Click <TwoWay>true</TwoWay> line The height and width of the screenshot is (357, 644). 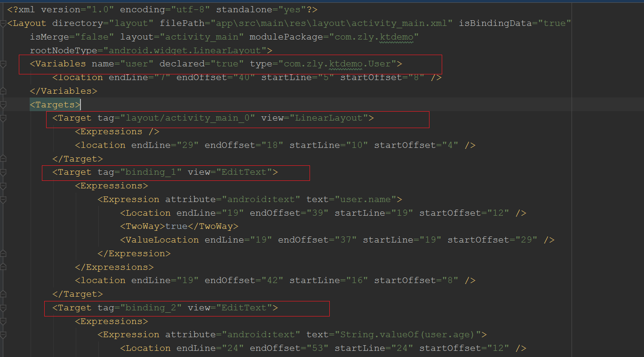pyautogui.click(x=179, y=226)
